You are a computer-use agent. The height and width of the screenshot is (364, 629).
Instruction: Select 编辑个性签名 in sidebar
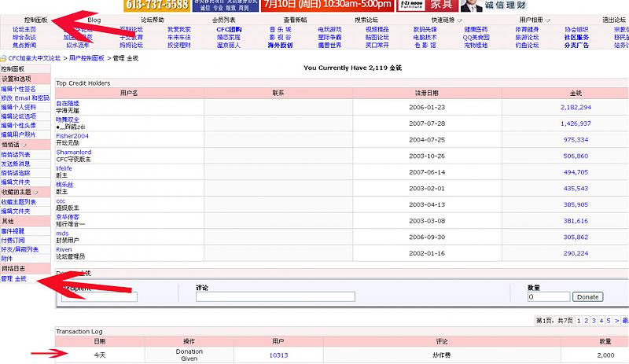point(18,89)
